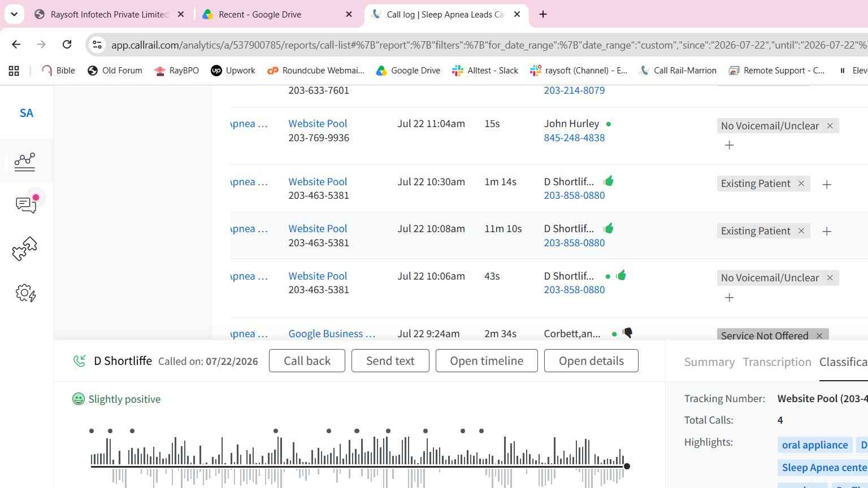This screenshot has width=868, height=488.
Task: Click the playhead knob at the waveform end
Action: [x=627, y=466]
